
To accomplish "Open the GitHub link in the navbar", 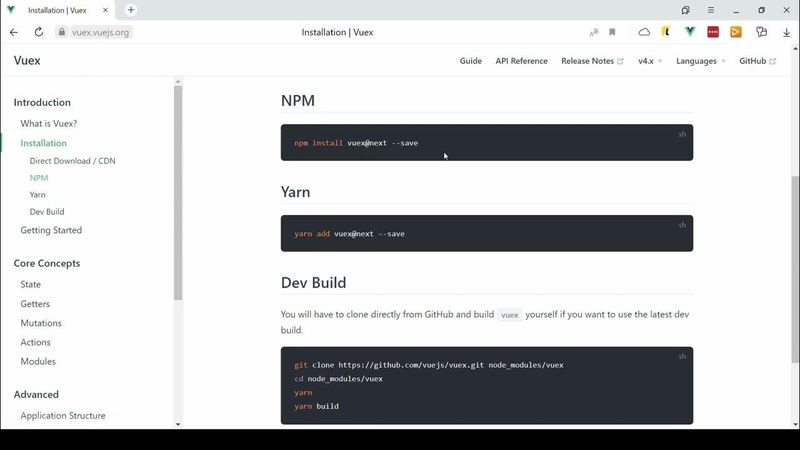I will 753,61.
